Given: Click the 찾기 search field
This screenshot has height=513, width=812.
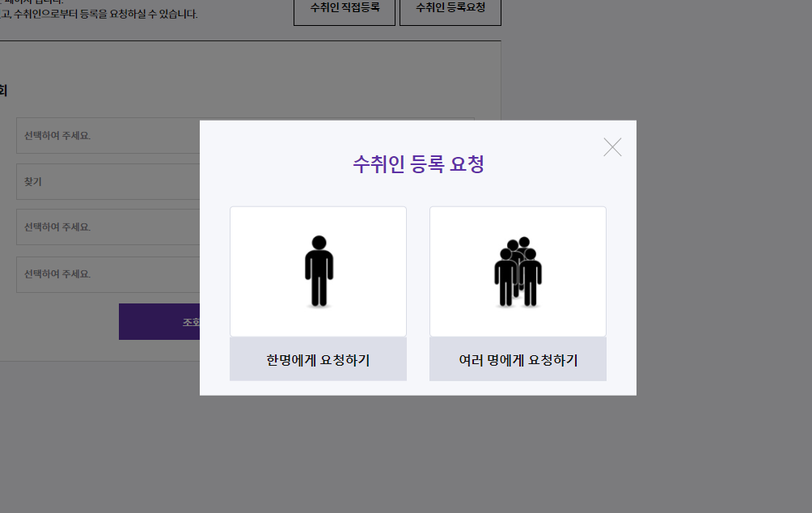Looking at the screenshot, I should (x=108, y=182).
